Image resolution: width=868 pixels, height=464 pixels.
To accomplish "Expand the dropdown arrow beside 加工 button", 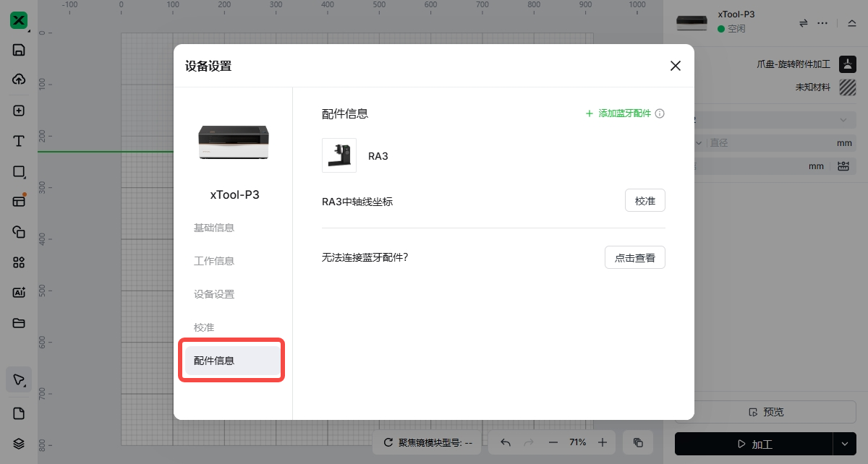I will pyautogui.click(x=844, y=444).
